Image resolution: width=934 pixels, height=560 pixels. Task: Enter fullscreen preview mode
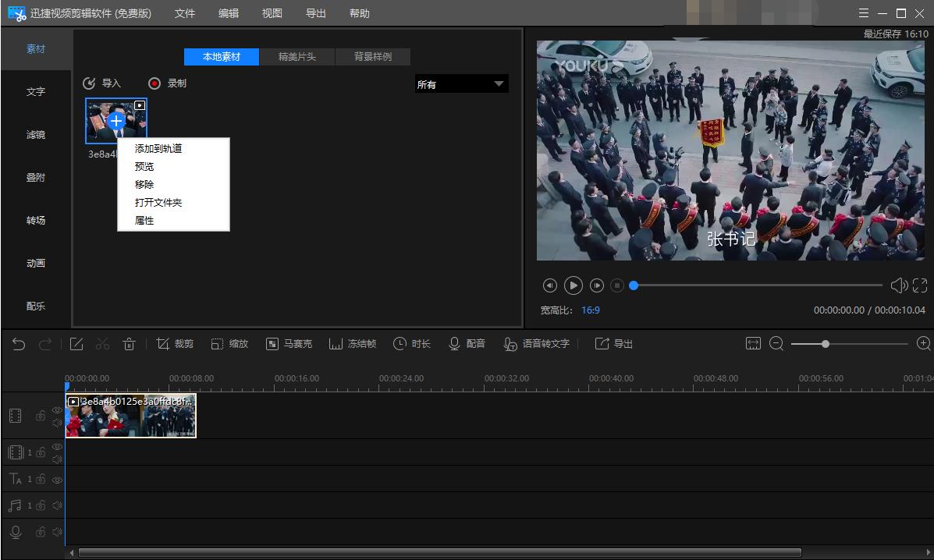point(920,285)
